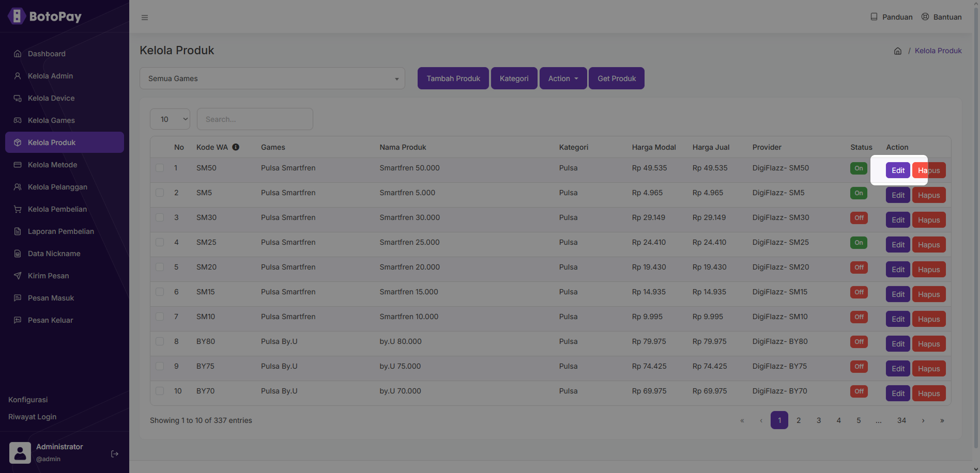
Task: Open Riwayat Login in the sidebar
Action: coord(32,417)
